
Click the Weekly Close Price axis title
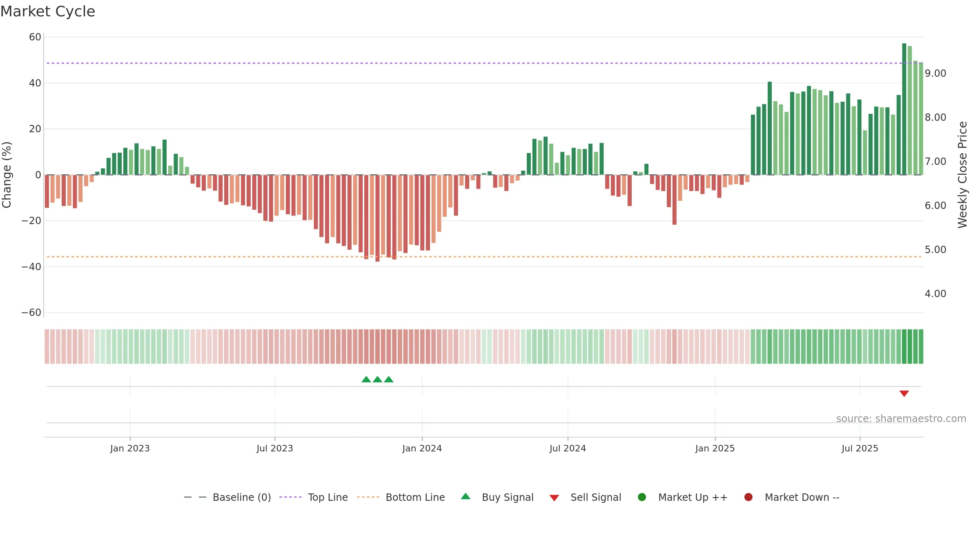962,175
